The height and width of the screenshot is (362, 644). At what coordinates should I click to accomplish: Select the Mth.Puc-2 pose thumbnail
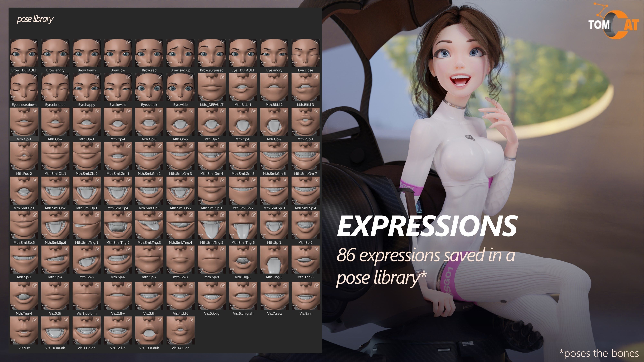click(24, 156)
